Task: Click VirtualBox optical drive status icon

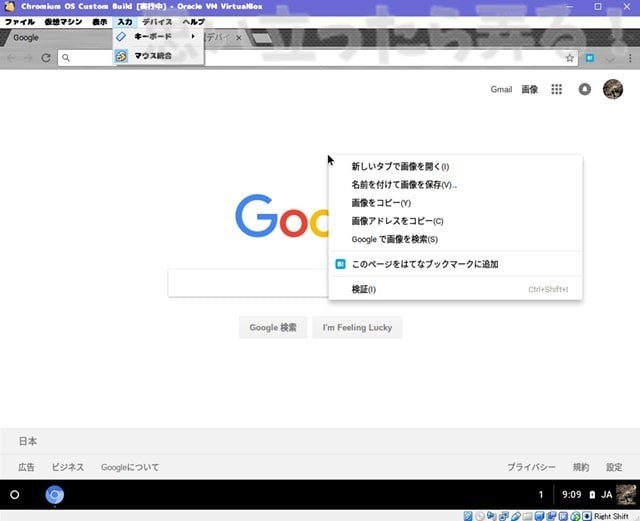Action: pos(480,516)
